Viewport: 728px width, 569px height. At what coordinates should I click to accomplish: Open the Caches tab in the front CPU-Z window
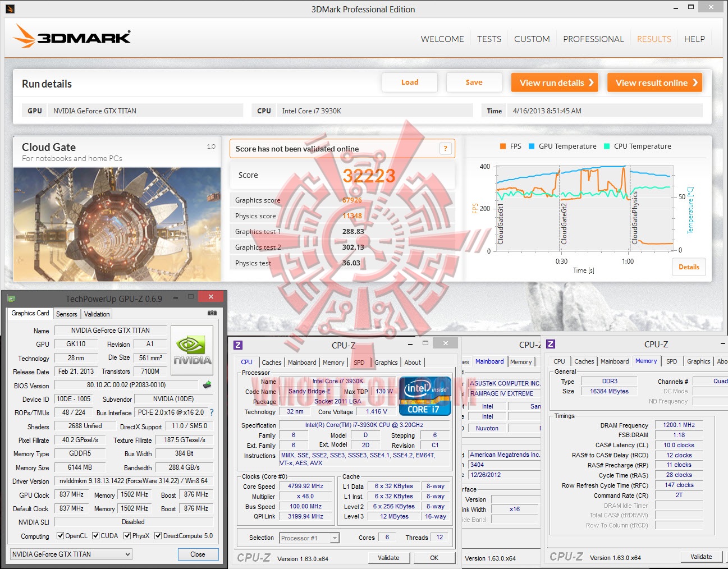272,362
